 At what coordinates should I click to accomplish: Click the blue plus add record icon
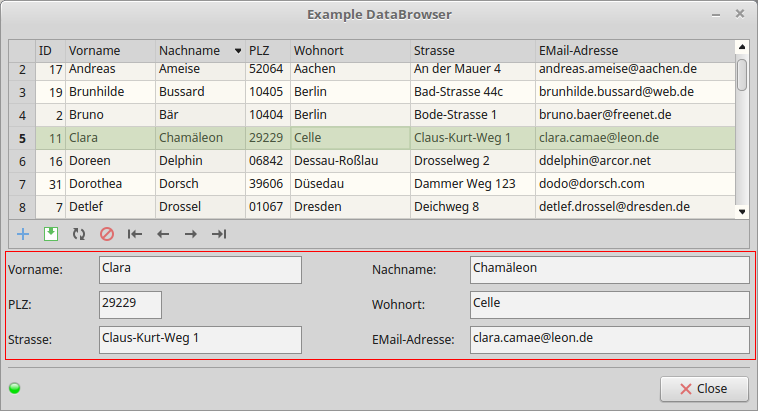[23, 234]
